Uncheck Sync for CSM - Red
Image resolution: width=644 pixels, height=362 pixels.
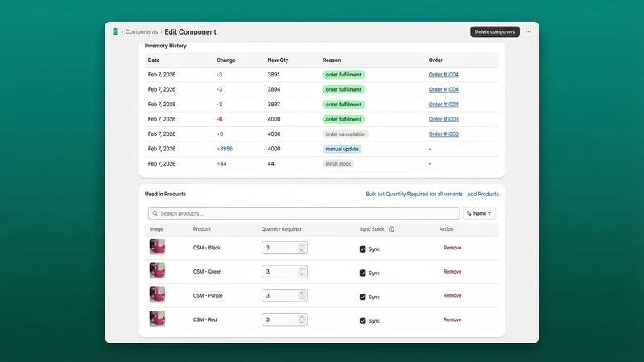pos(363,320)
